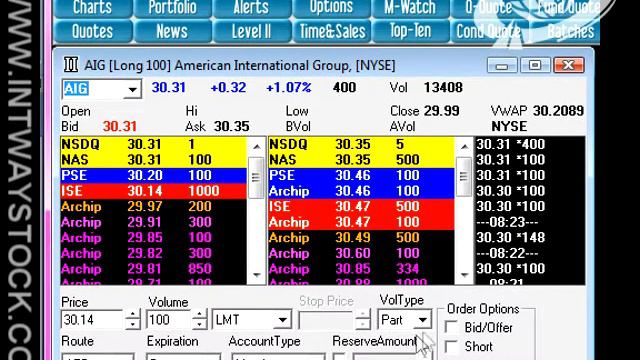The width and height of the screenshot is (640, 360).
Task: Click the ask list scrollbar thumb
Action: click(464, 176)
